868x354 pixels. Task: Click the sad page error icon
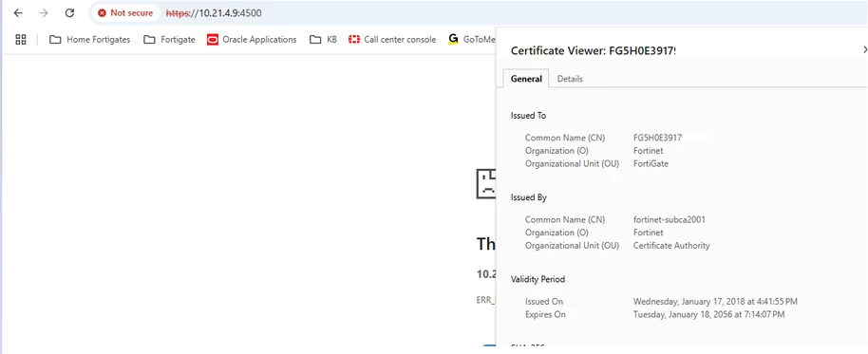tap(486, 184)
